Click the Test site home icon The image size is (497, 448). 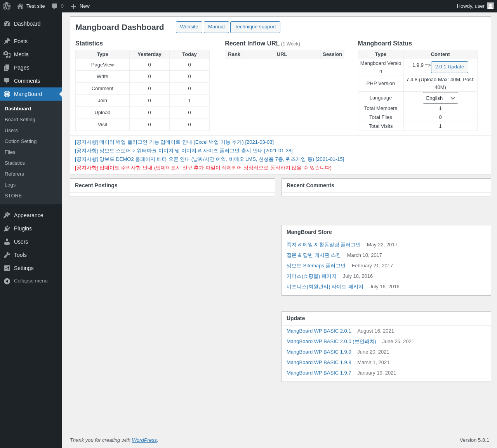pos(20,6)
